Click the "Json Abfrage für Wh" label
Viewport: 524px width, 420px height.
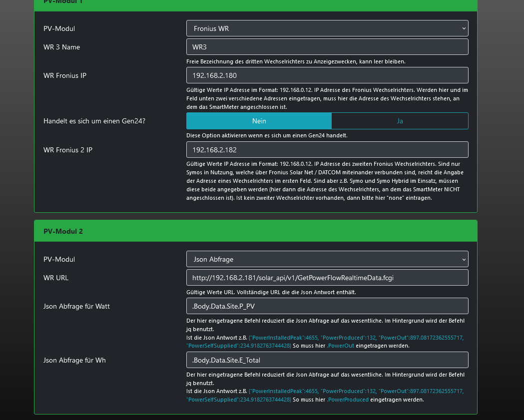74,360
